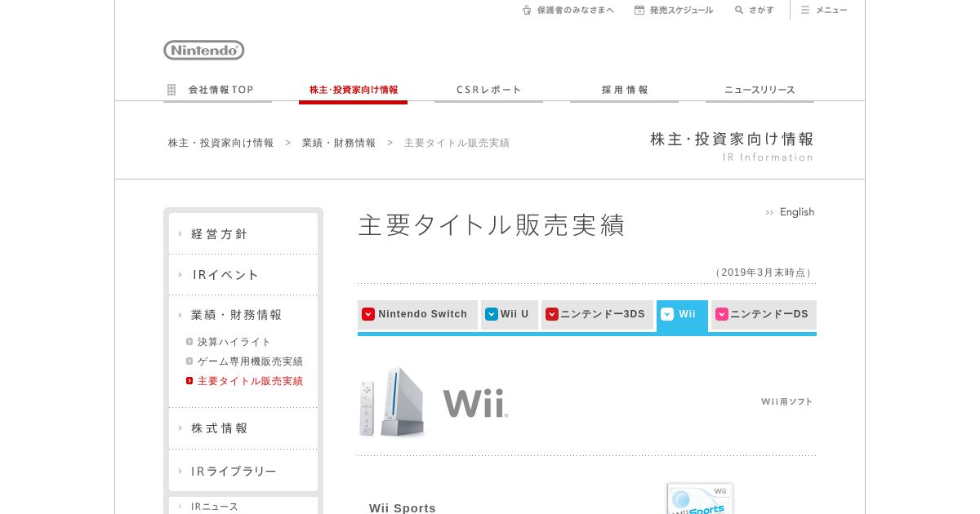Click 業績・財務情報 in the breadcrumb
The height and width of the screenshot is (514, 980).
[x=339, y=143]
